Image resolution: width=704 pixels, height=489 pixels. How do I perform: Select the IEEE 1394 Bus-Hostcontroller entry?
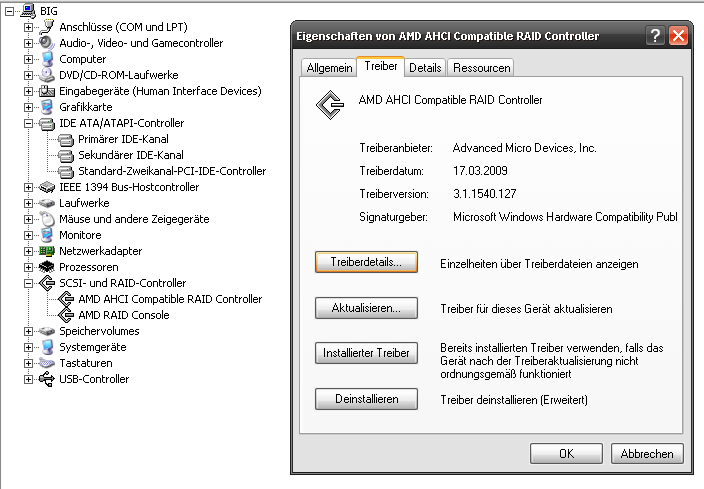pos(129,187)
